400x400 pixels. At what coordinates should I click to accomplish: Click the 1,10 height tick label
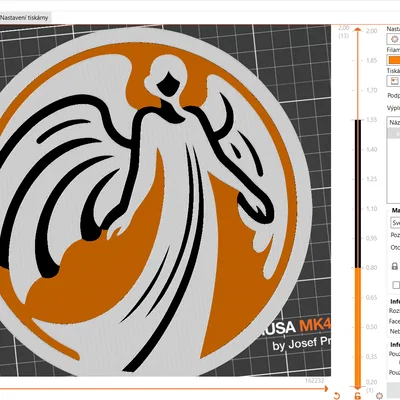[371, 209]
